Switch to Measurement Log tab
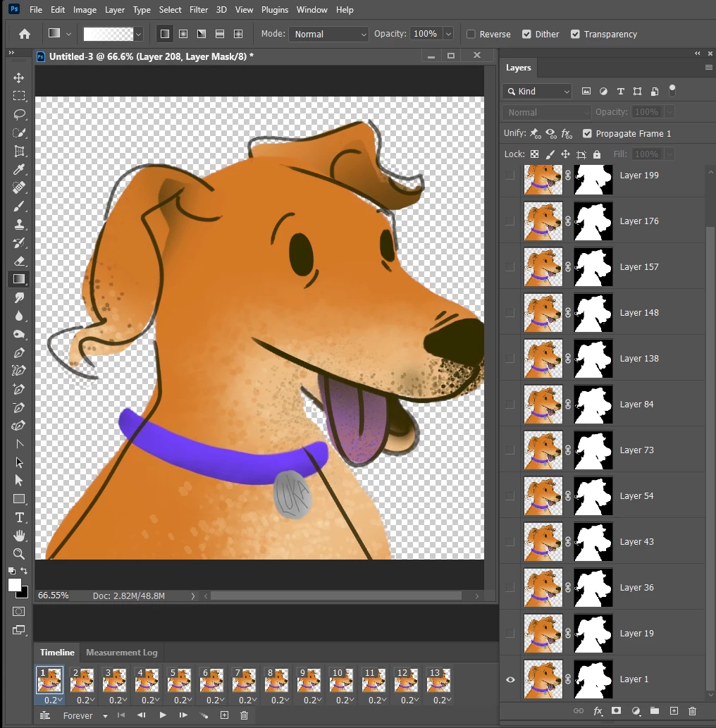Screen dimensions: 716x728 click(x=122, y=653)
